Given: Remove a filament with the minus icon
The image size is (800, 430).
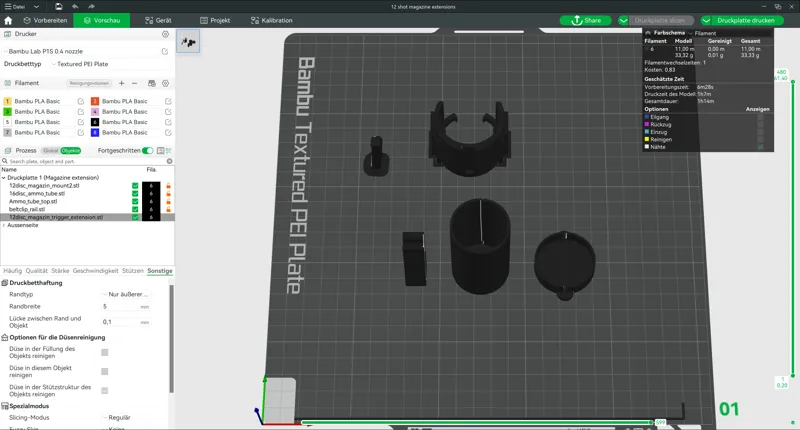Looking at the screenshot, I should (135, 83).
